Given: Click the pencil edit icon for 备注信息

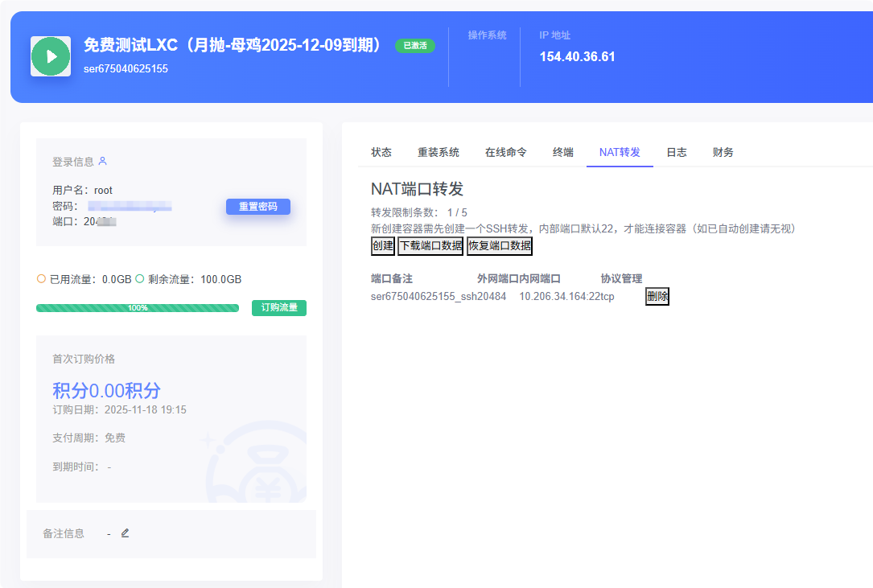Looking at the screenshot, I should tap(125, 532).
